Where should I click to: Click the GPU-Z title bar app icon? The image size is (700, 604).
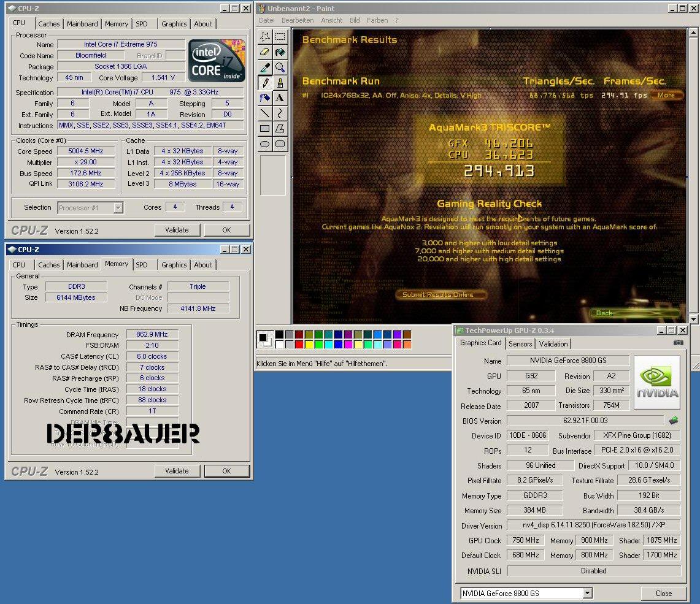459,330
